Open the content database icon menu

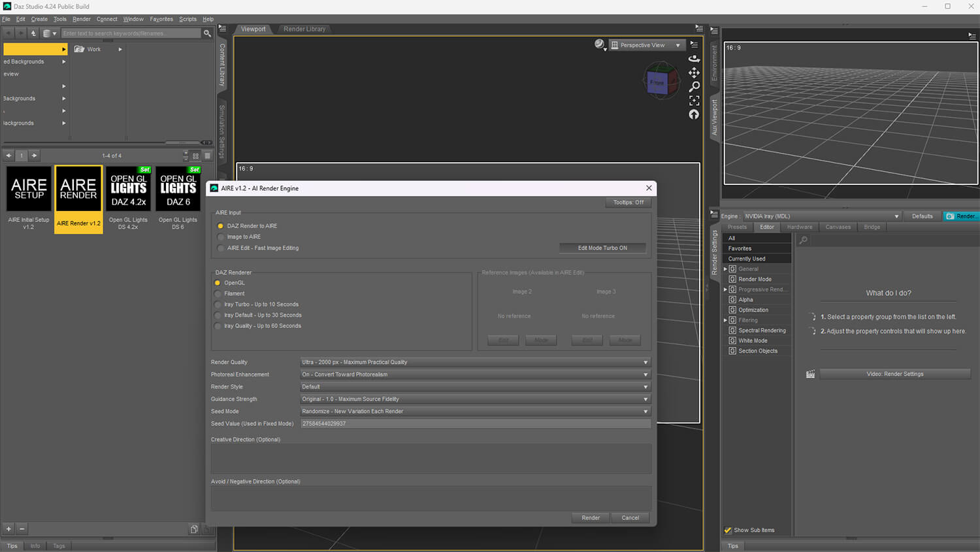(50, 33)
